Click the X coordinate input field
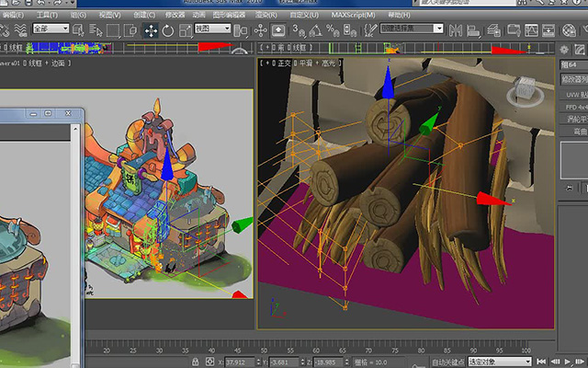Image resolution: width=588 pixels, height=368 pixels. (239, 362)
